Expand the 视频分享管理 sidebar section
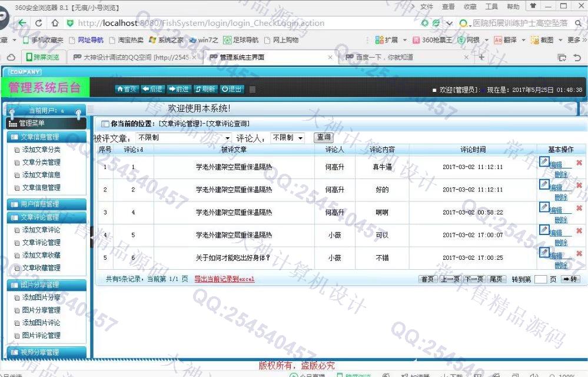The width and height of the screenshot is (588, 377). [x=46, y=352]
